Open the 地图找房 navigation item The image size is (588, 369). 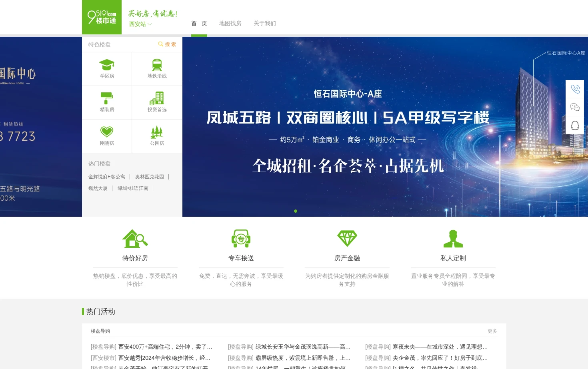point(230,23)
